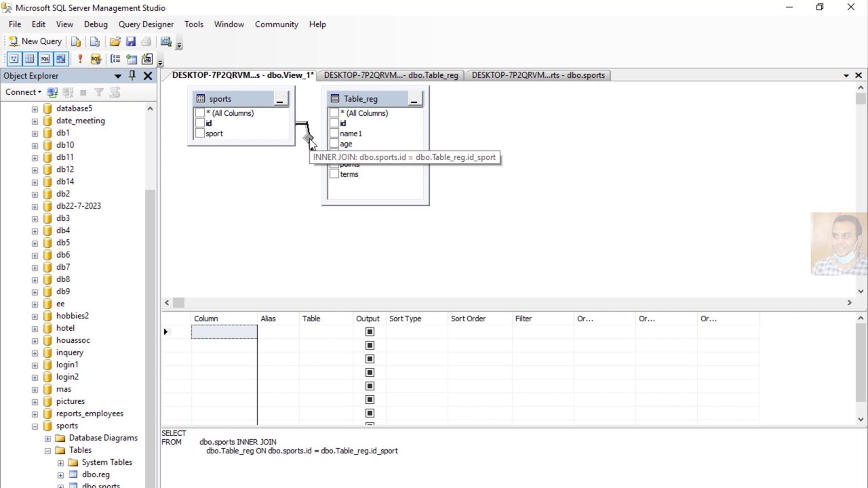
Task: Check the terms column checkbox
Action: (x=334, y=174)
